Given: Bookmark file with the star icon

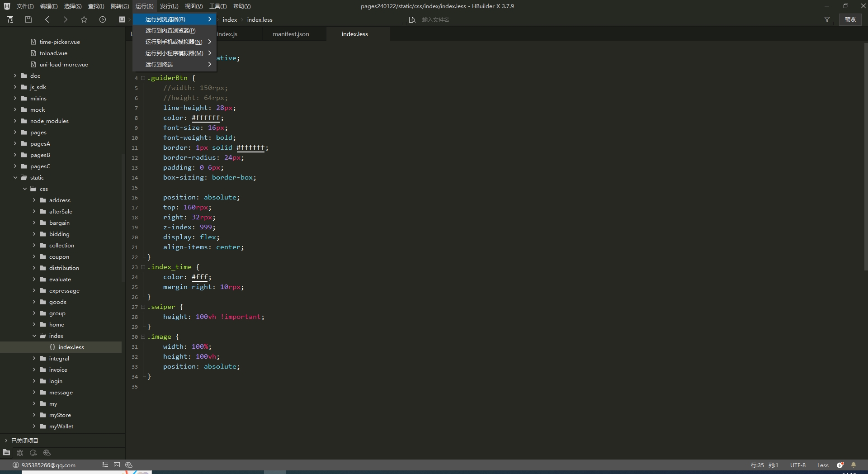Looking at the screenshot, I should pyautogui.click(x=84, y=19).
